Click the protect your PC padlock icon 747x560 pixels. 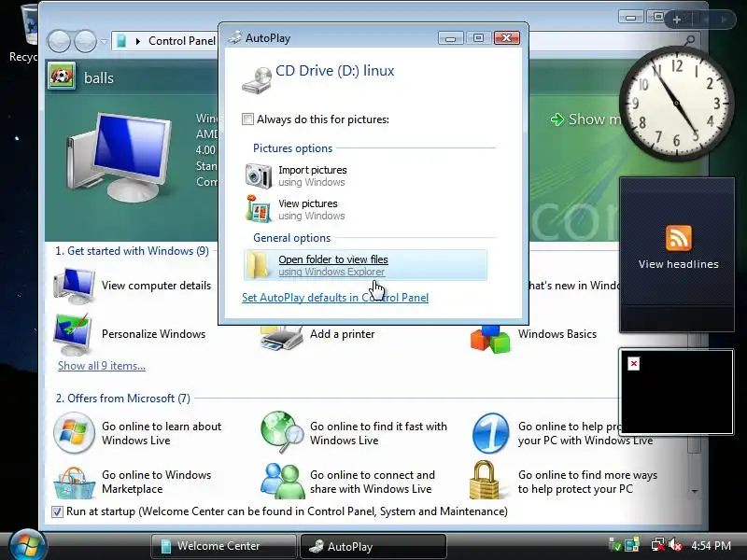(x=485, y=480)
